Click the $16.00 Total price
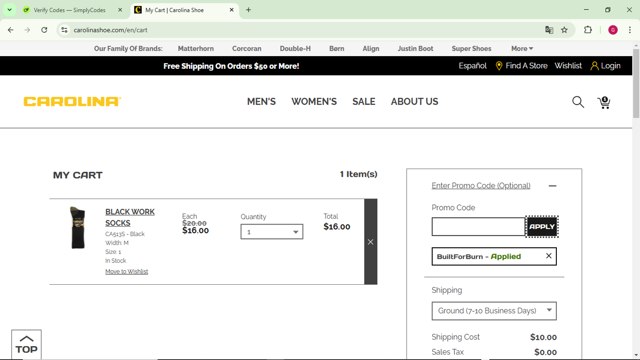This screenshot has height=360, width=640. coord(337,227)
